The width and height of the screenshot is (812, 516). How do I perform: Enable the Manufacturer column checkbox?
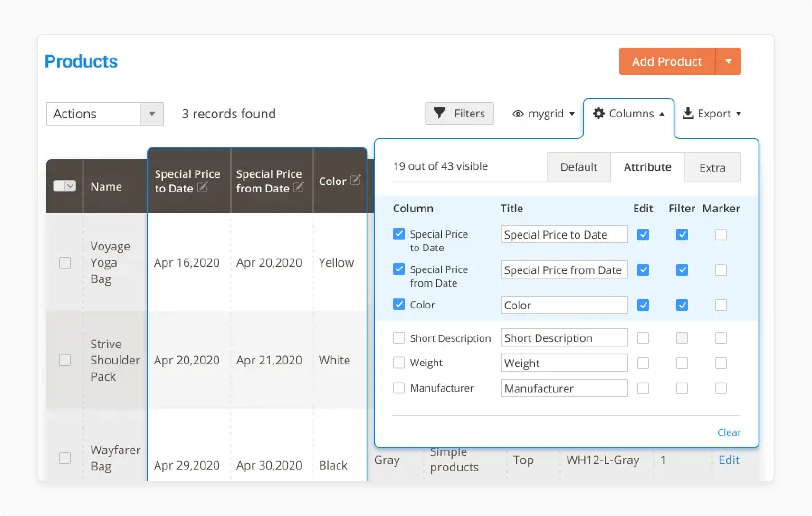coord(399,388)
